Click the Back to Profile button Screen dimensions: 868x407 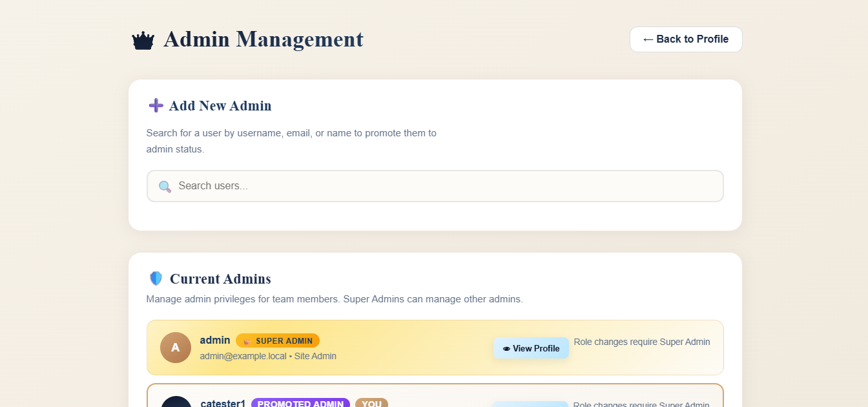pyautogui.click(x=686, y=39)
